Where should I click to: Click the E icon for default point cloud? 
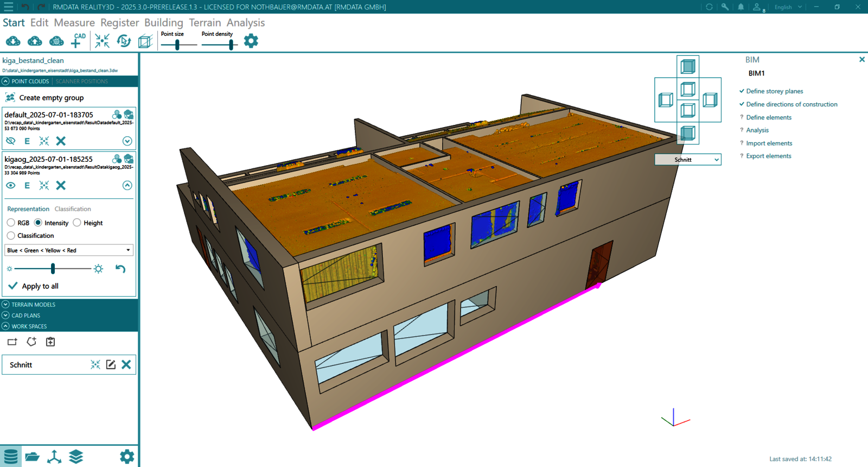[x=27, y=141]
